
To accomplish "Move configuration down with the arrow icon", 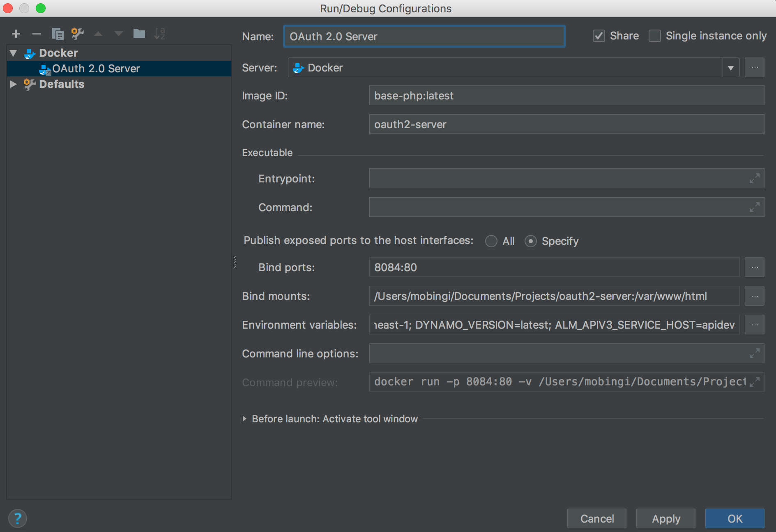I will coord(119,34).
